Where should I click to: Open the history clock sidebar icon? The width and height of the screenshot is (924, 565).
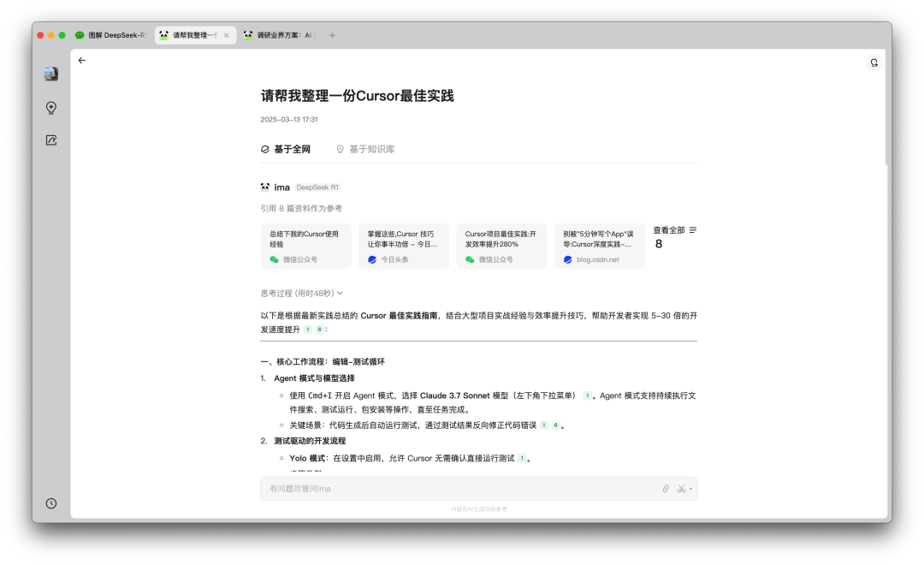pyautogui.click(x=51, y=503)
